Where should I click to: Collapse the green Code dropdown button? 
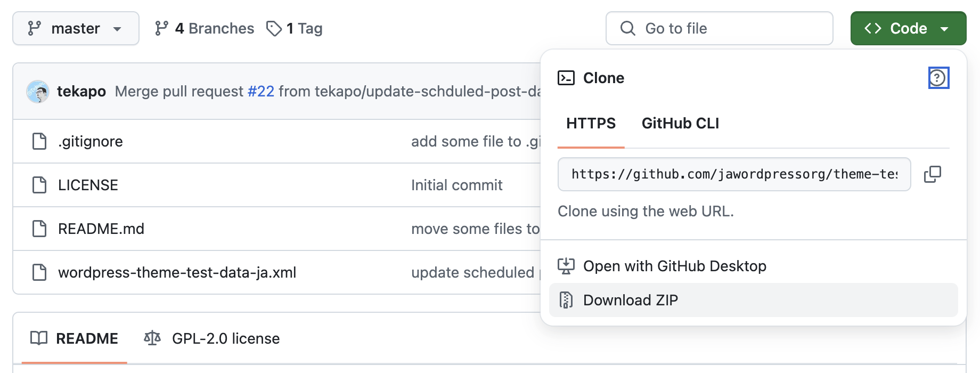(908, 29)
